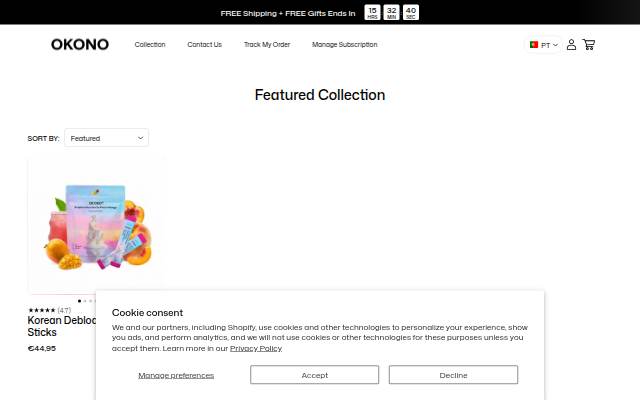Expand the PT language dropdown

(x=543, y=45)
